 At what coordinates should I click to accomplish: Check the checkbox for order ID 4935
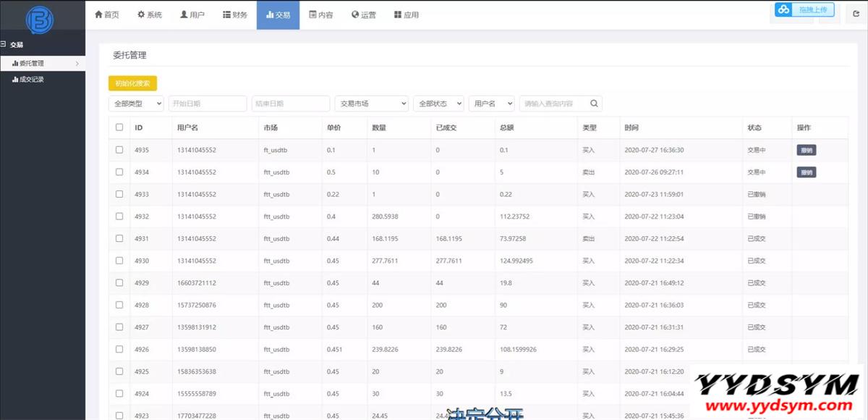(119, 150)
